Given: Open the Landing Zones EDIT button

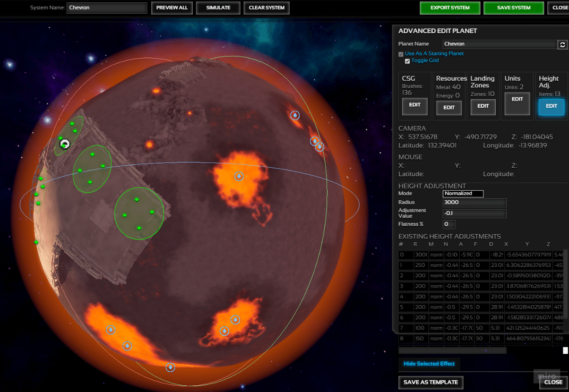Looking at the screenshot, I should (483, 107).
